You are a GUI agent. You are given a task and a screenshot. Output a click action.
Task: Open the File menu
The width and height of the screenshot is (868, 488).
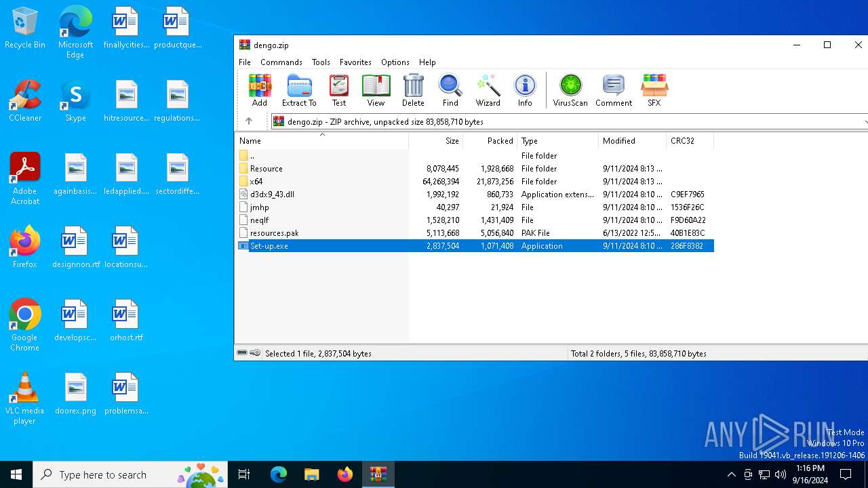pos(245,62)
